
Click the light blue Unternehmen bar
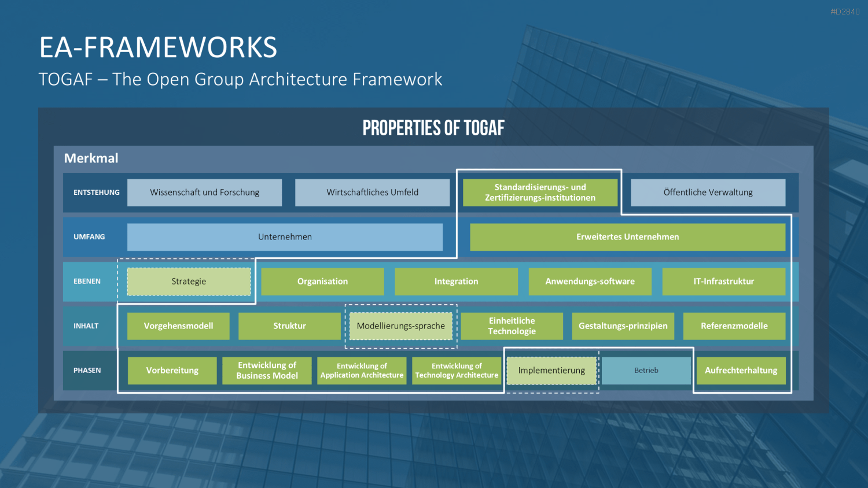[x=285, y=237]
